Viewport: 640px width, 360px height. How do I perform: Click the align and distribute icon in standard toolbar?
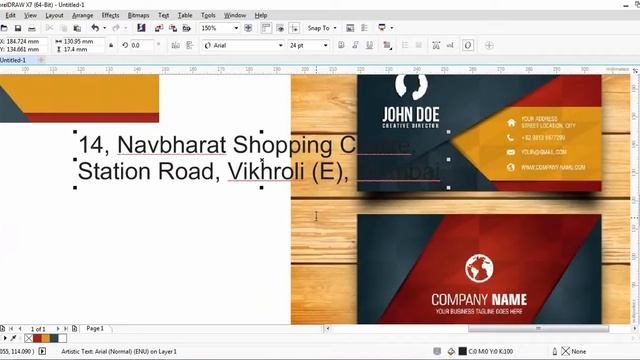(364, 28)
